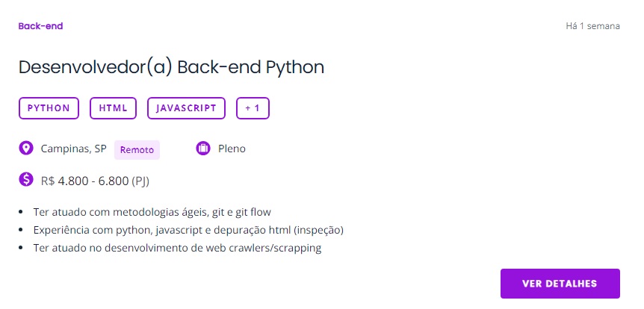Click the Remoto badge
Viewport: 644px width, 309px height.
pyautogui.click(x=137, y=150)
